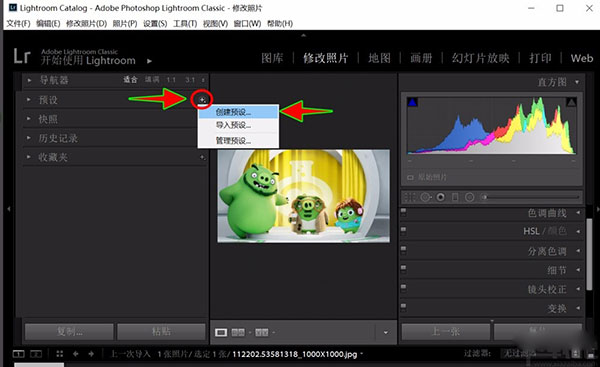Choose 导入预设... from the popup menu
600x367 pixels.
point(238,125)
